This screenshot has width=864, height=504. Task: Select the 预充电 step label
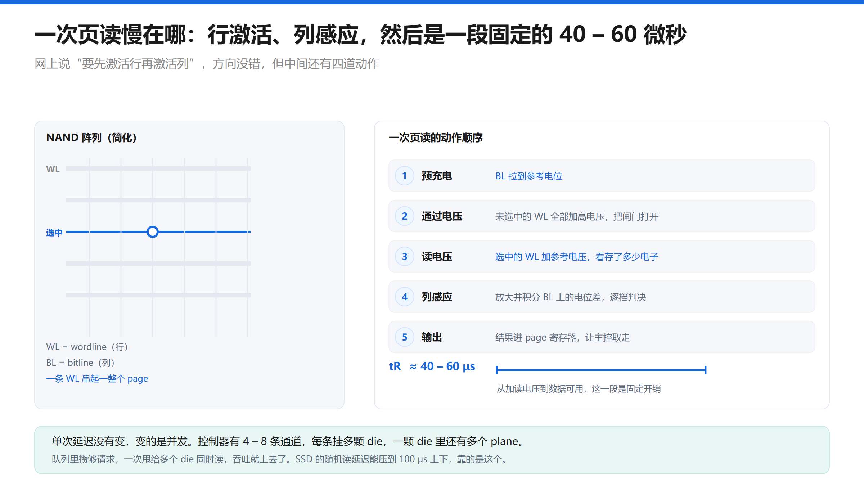[437, 176]
